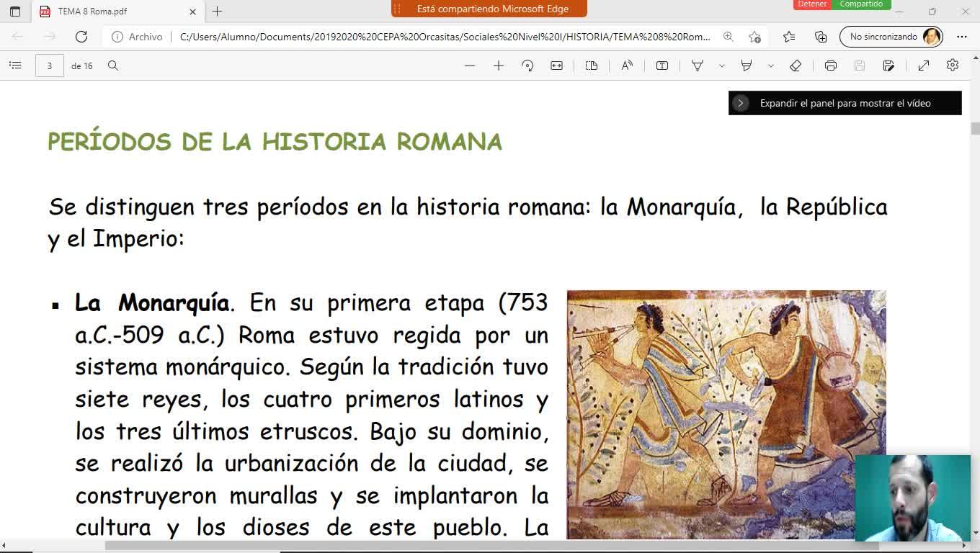Start Read aloud for the PDF

tap(627, 66)
